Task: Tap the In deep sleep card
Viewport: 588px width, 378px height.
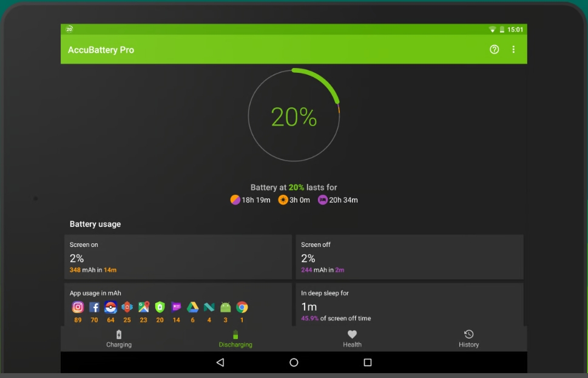Action: point(409,304)
